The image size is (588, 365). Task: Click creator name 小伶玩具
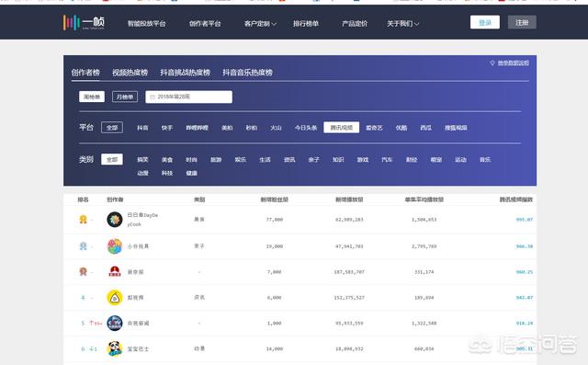(x=138, y=246)
